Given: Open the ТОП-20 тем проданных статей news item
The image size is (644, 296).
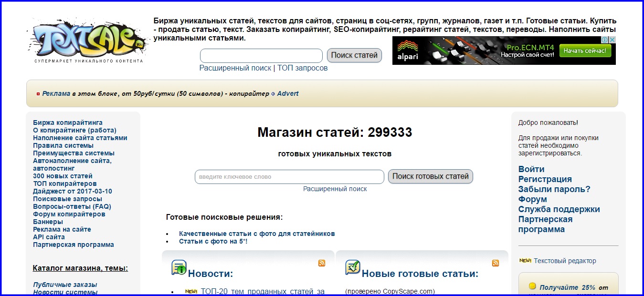Looking at the screenshot, I should coord(263,291).
